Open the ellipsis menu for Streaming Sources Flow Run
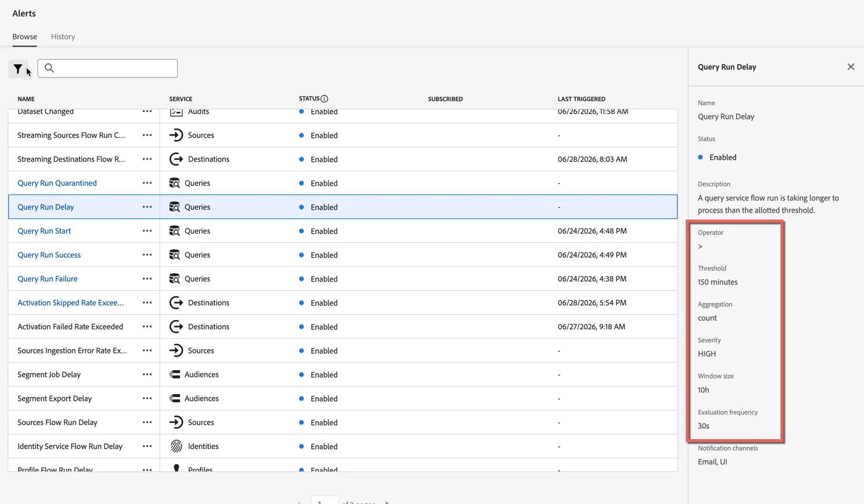 [147, 135]
